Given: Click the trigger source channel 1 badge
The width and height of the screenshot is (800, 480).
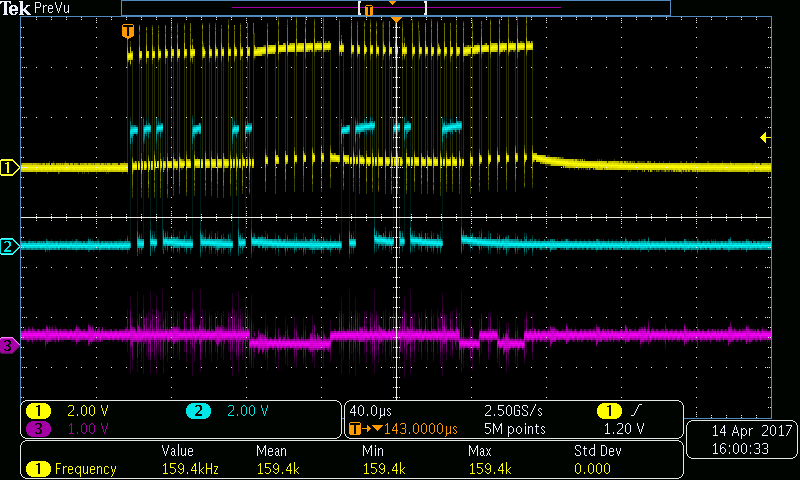Looking at the screenshot, I should coord(609,411).
